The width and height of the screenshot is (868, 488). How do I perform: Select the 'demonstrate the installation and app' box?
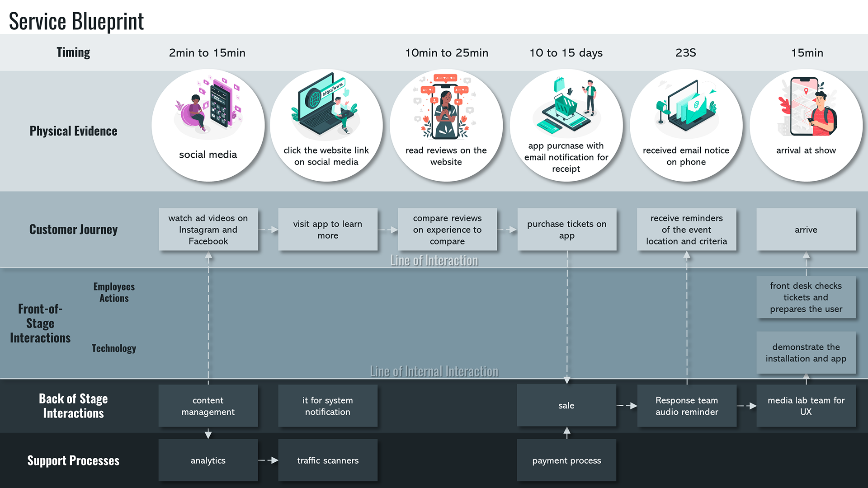[x=806, y=352]
